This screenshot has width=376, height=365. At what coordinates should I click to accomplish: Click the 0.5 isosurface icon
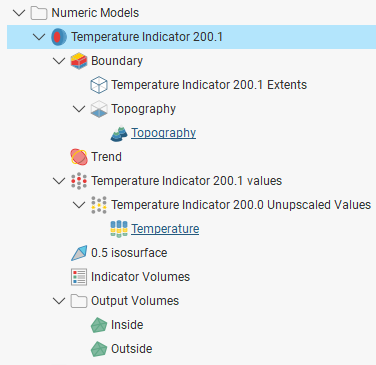pos(79,253)
